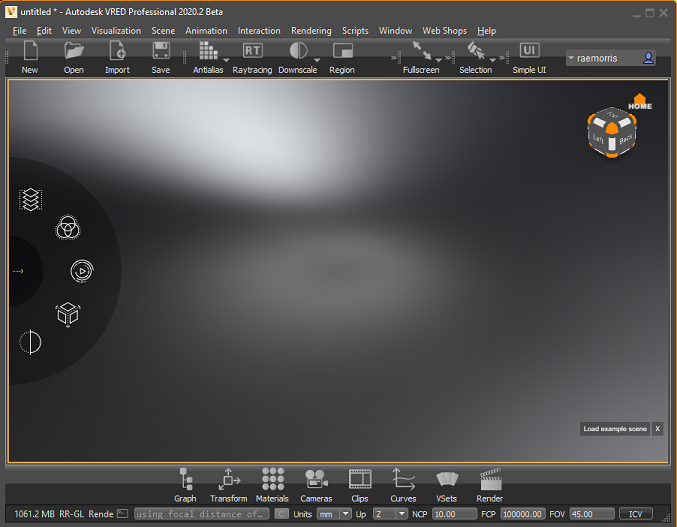677x527 pixels.
Task: Open Render settings module
Action: click(490, 485)
